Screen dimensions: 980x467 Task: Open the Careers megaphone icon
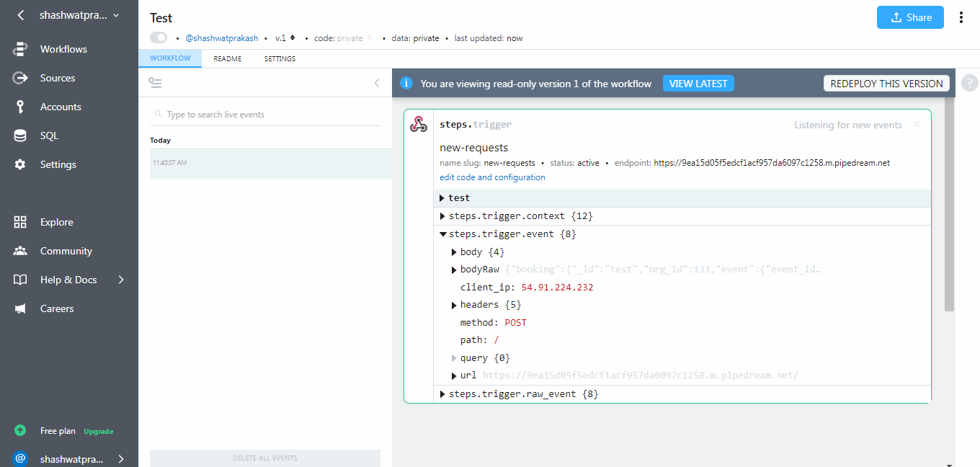[x=20, y=308]
